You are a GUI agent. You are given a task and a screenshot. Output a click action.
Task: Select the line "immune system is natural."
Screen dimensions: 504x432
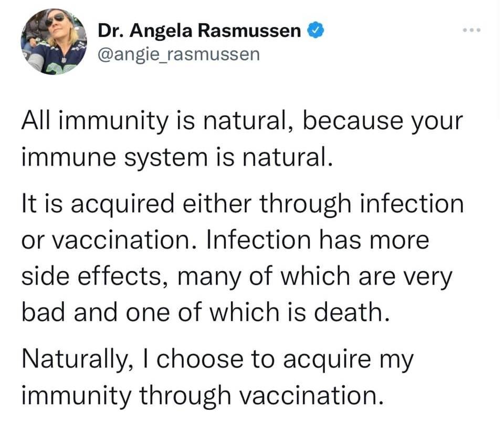(x=177, y=156)
